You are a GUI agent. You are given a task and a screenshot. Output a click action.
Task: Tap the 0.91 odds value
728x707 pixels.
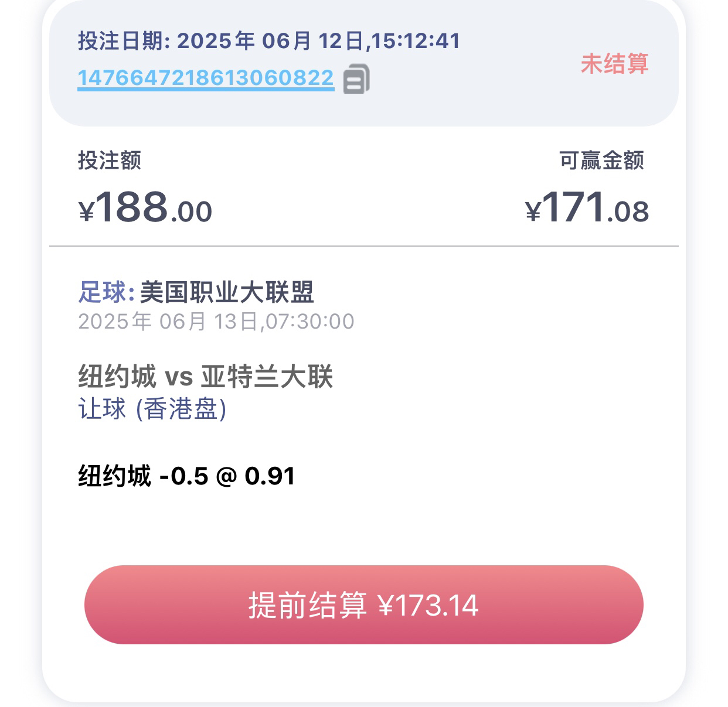(270, 476)
